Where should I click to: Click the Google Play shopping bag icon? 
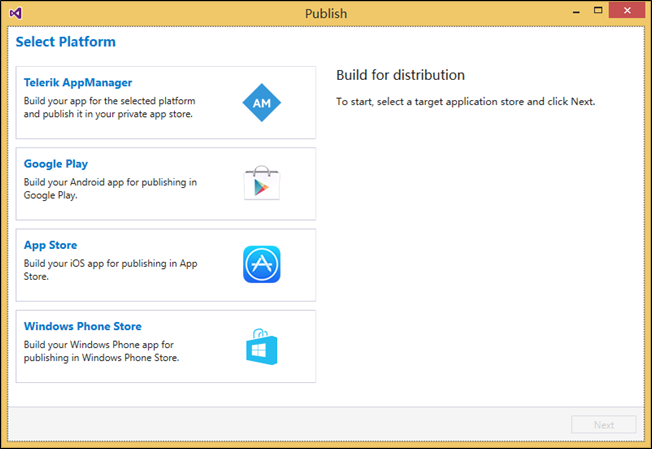262,183
